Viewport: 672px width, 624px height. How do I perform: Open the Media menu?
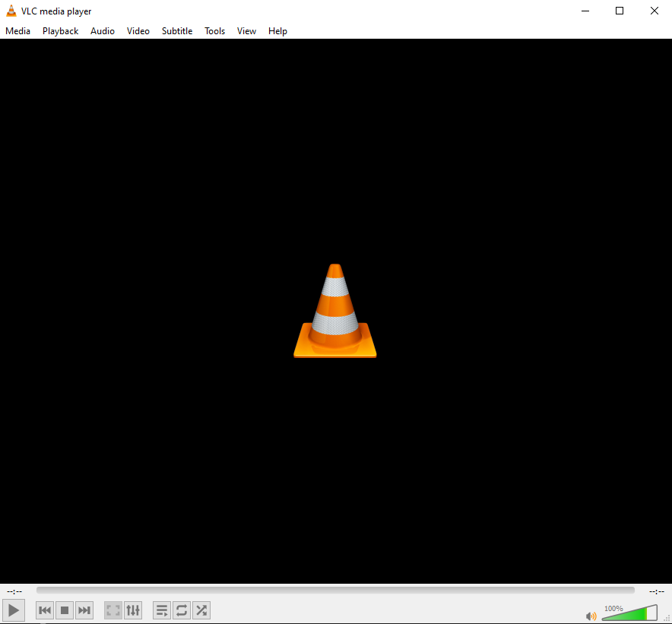point(18,31)
